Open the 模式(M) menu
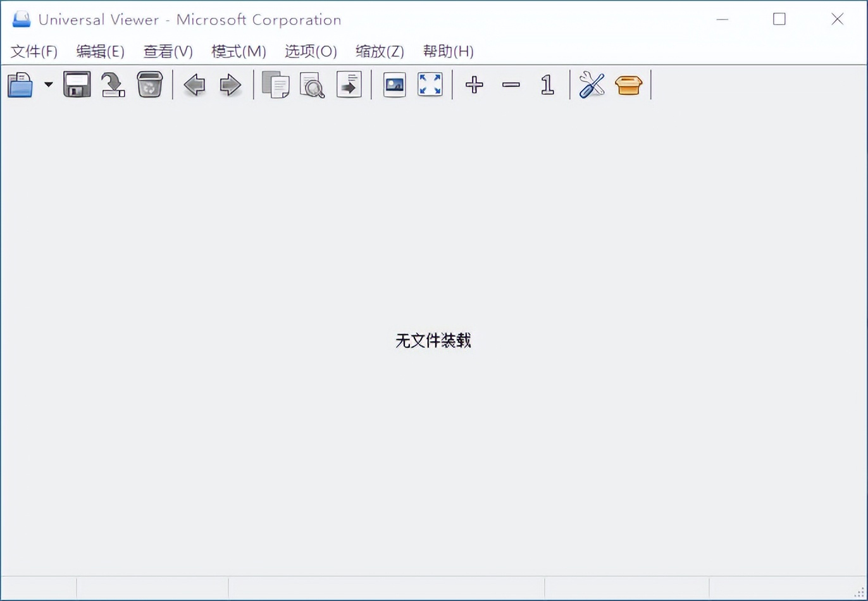 point(238,51)
